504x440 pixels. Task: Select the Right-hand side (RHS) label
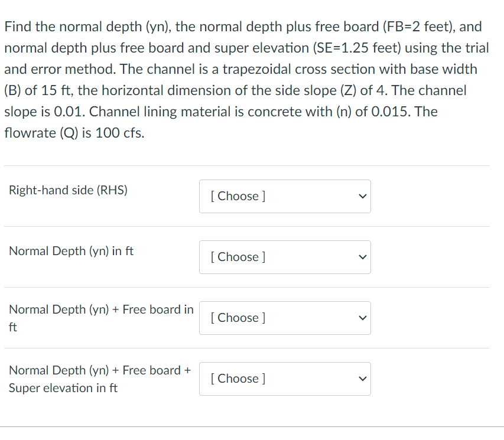(67, 190)
